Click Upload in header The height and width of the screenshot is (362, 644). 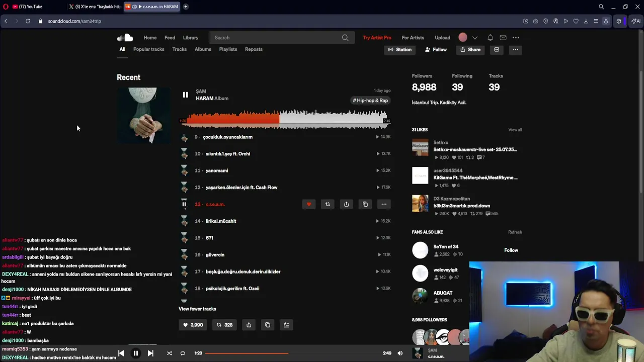(x=442, y=38)
